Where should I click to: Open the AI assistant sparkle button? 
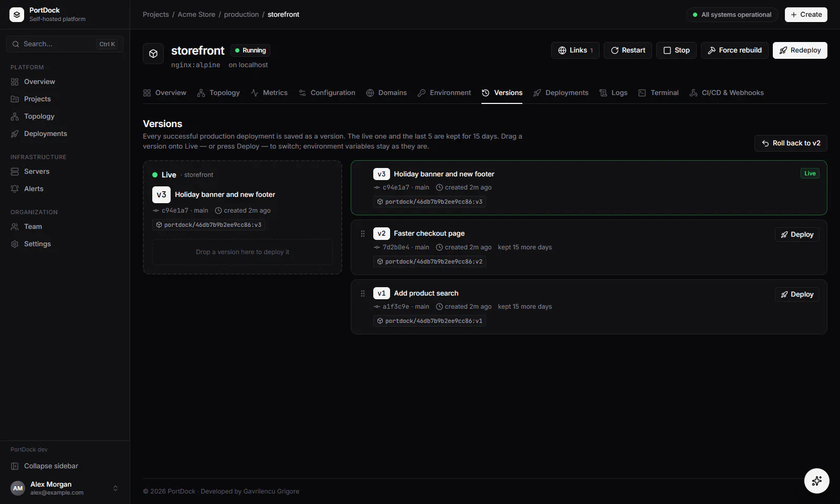click(x=817, y=481)
